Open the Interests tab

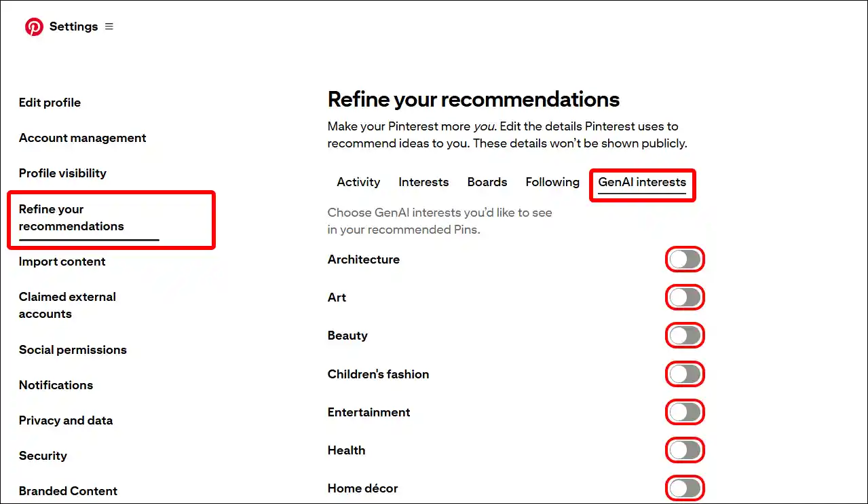tap(423, 182)
